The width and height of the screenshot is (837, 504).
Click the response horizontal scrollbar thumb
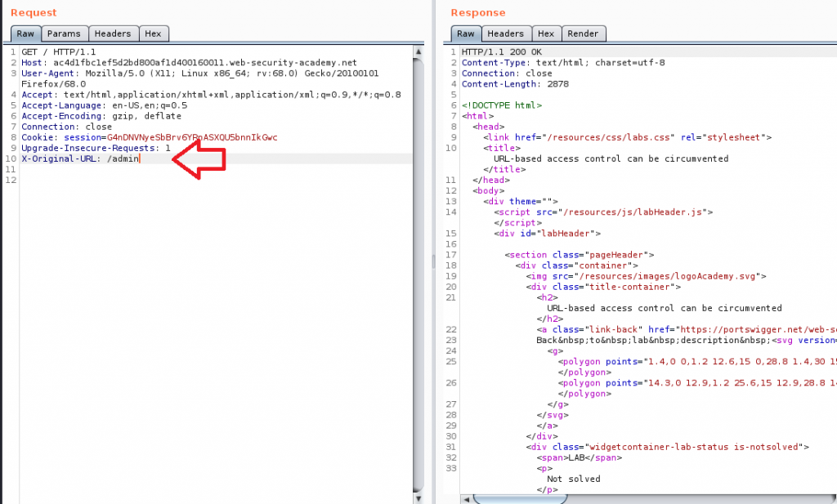click(519, 500)
